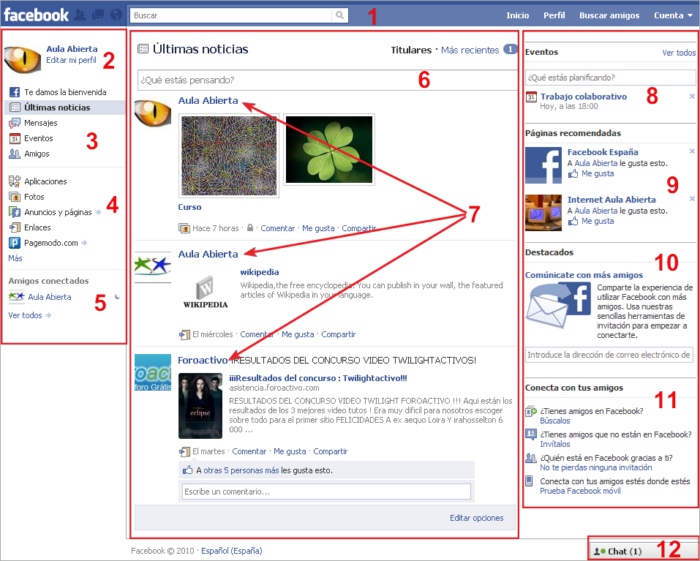Click Mensajes icon in left sidebar
The image size is (700, 561).
15,123
